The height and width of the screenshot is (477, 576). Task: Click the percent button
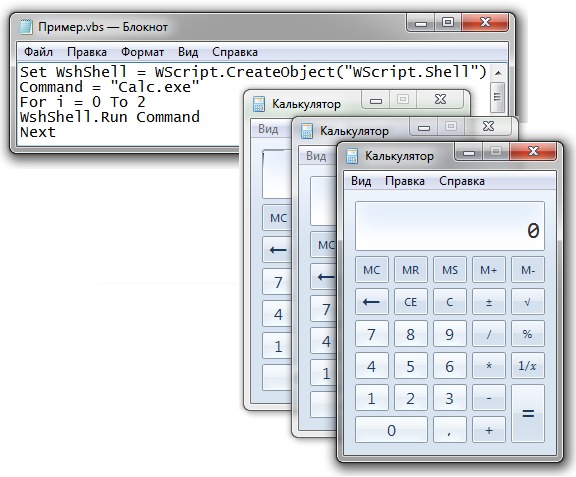pyautogui.click(x=528, y=334)
